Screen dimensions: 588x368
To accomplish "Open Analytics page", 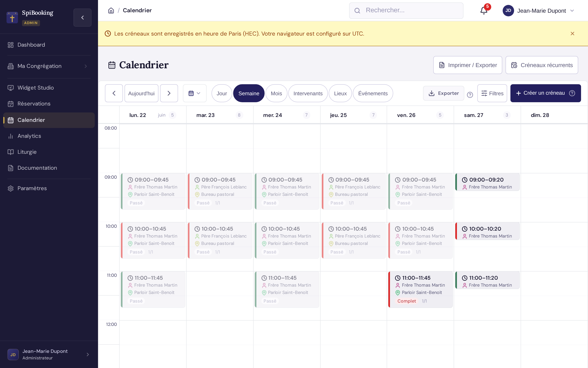I will tap(49, 136).
